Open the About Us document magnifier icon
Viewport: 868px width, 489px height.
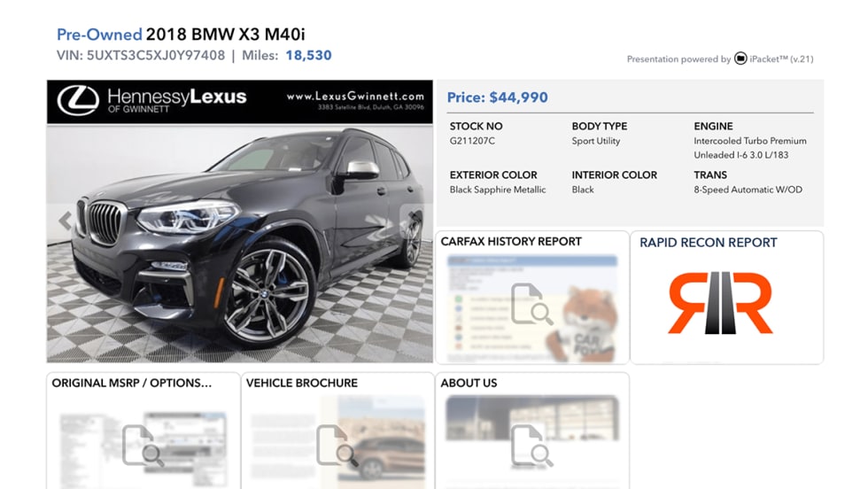[x=532, y=446]
